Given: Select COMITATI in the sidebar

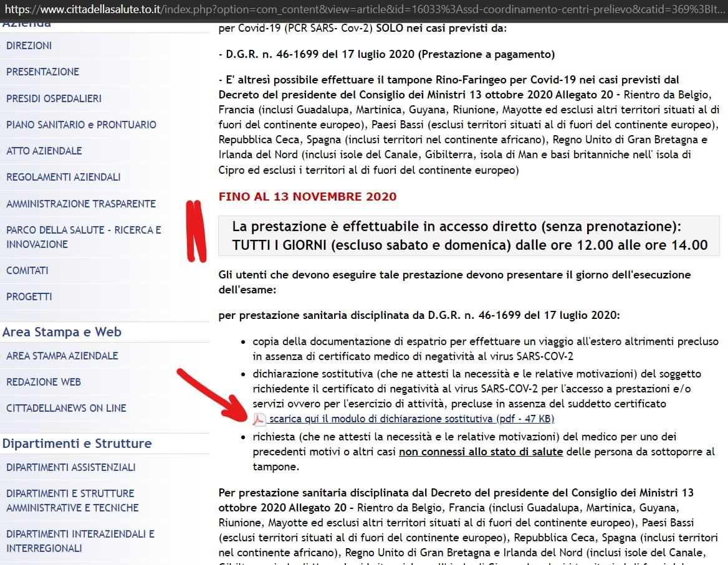Looking at the screenshot, I should 27,270.
